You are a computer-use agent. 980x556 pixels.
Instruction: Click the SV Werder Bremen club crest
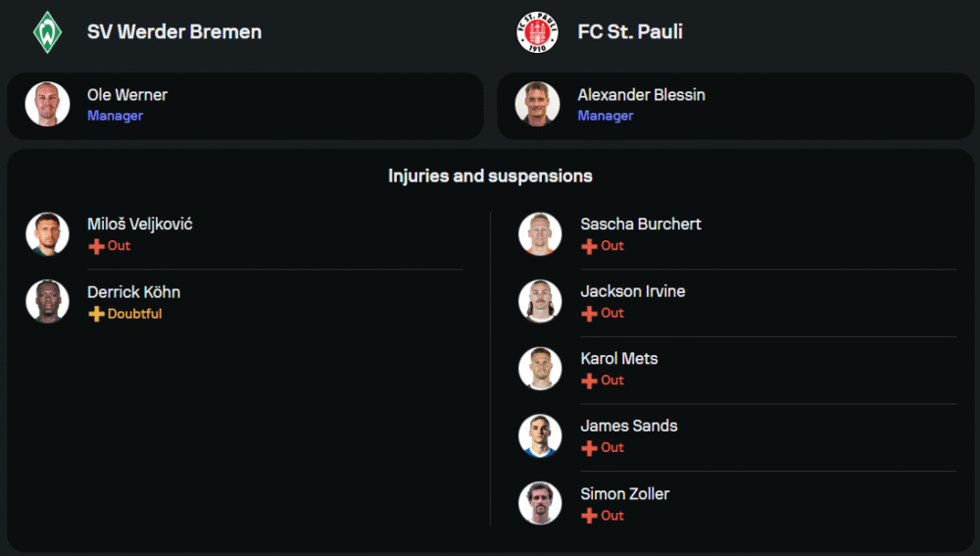coord(47,31)
